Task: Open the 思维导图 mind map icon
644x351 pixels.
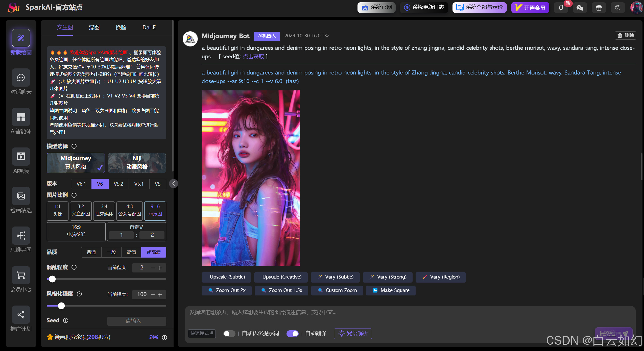Action: [21, 236]
